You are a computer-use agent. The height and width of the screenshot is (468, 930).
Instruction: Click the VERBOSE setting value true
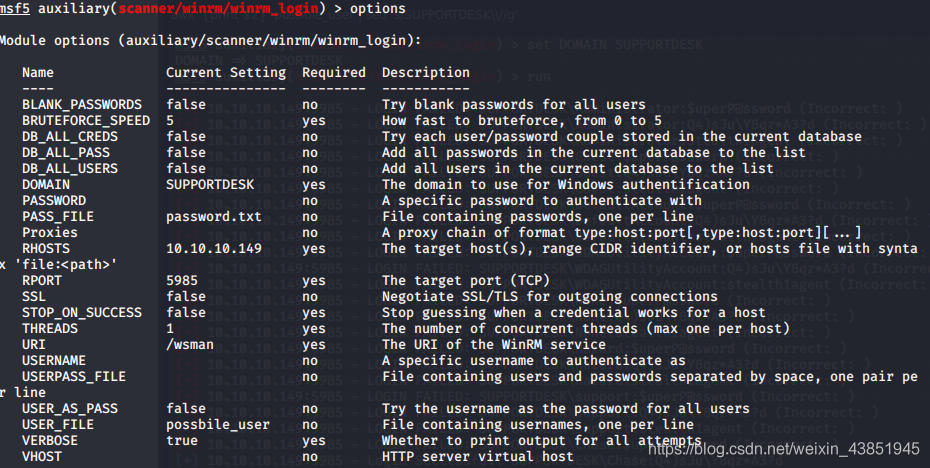click(x=182, y=440)
